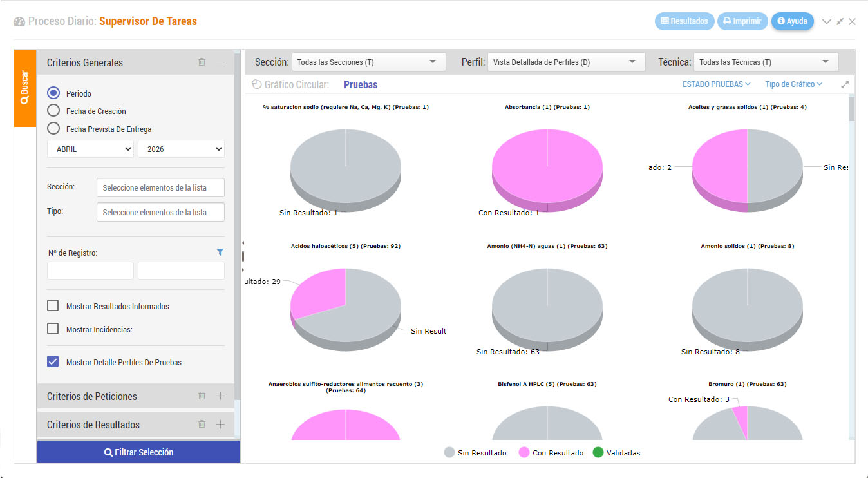Click the Nº de Registro filter funnel icon
The width and height of the screenshot is (868, 478).
coord(220,253)
